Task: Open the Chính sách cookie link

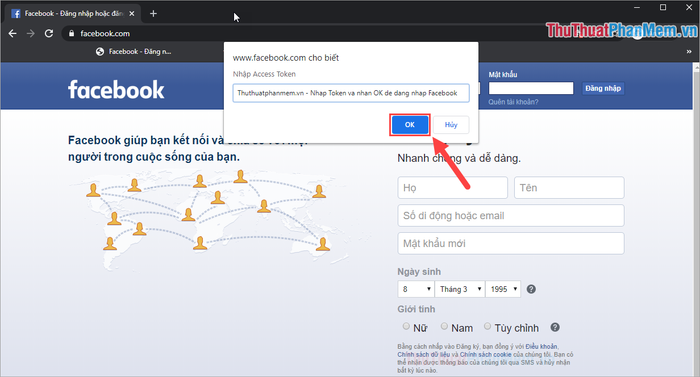Action: [x=486, y=355]
